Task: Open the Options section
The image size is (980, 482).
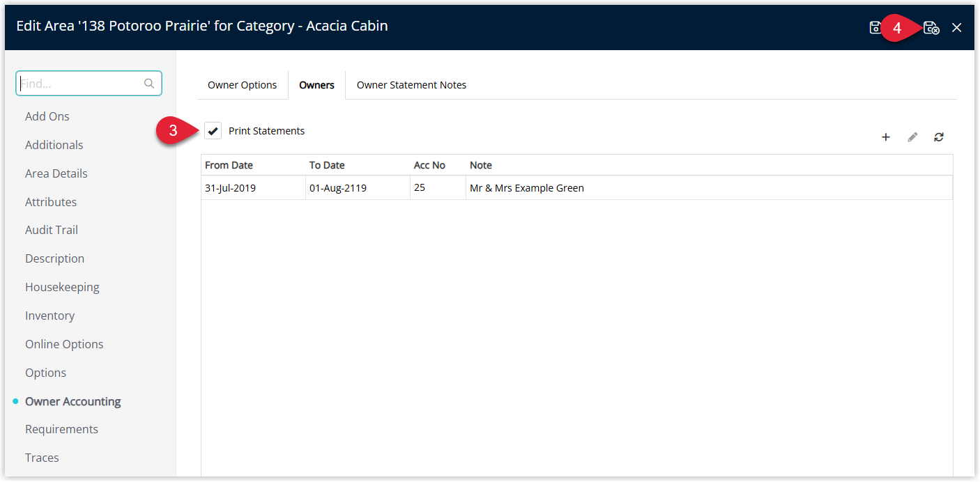Action: pos(46,373)
